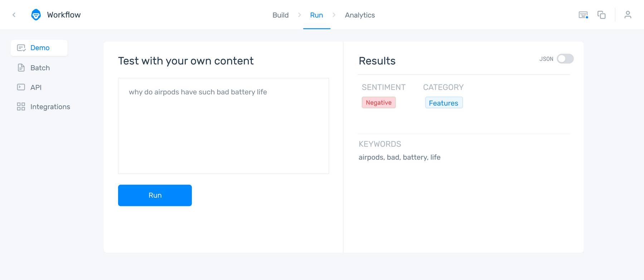This screenshot has width=644, height=280.
Task: Click the Features category tag
Action: (x=444, y=103)
